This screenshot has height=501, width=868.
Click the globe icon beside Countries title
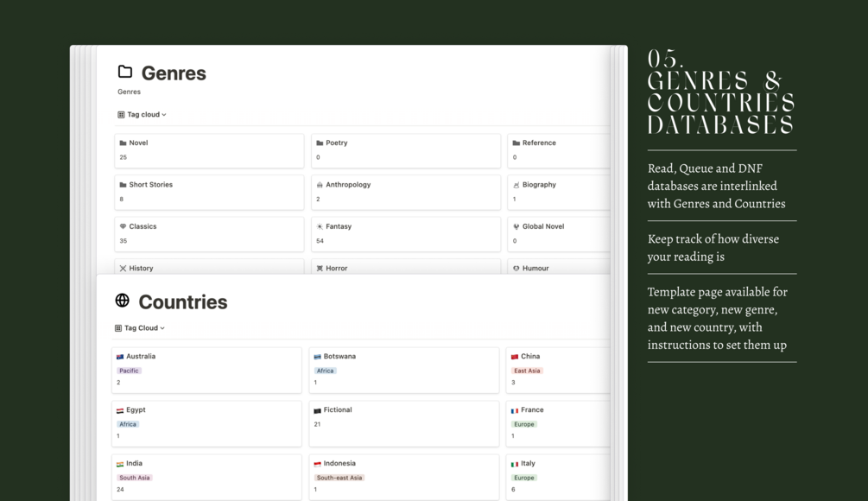(123, 300)
